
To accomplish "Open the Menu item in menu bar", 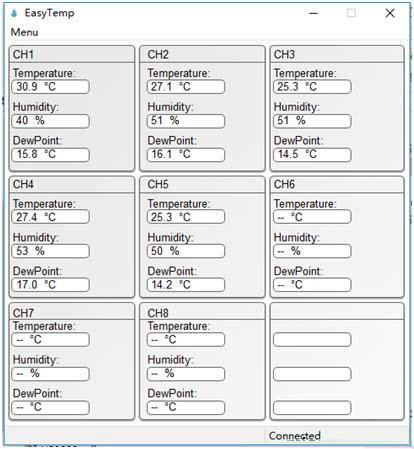I will coord(24,32).
